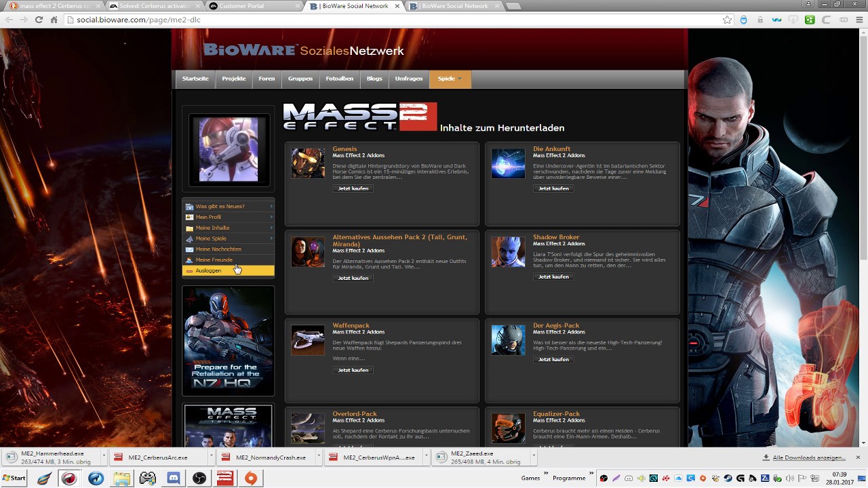Click the padlock extension icon in toolbar
This screenshot has height=488, width=868.
click(760, 20)
